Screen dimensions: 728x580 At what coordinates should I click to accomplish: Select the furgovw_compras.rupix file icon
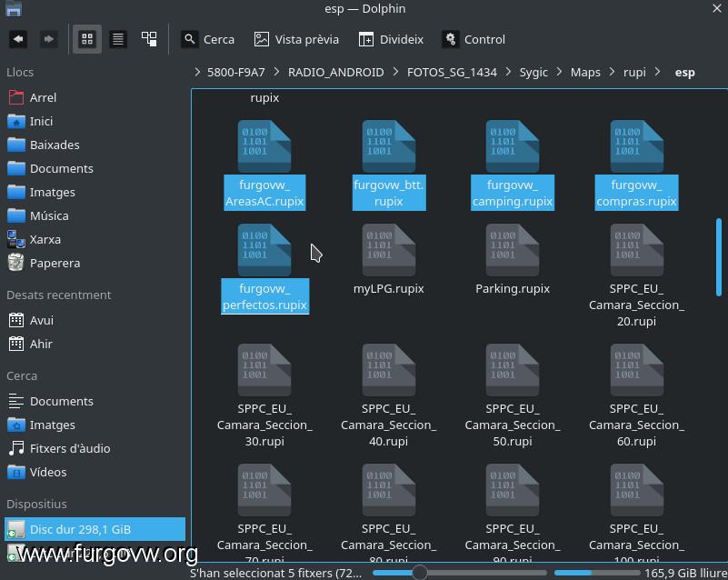click(636, 146)
